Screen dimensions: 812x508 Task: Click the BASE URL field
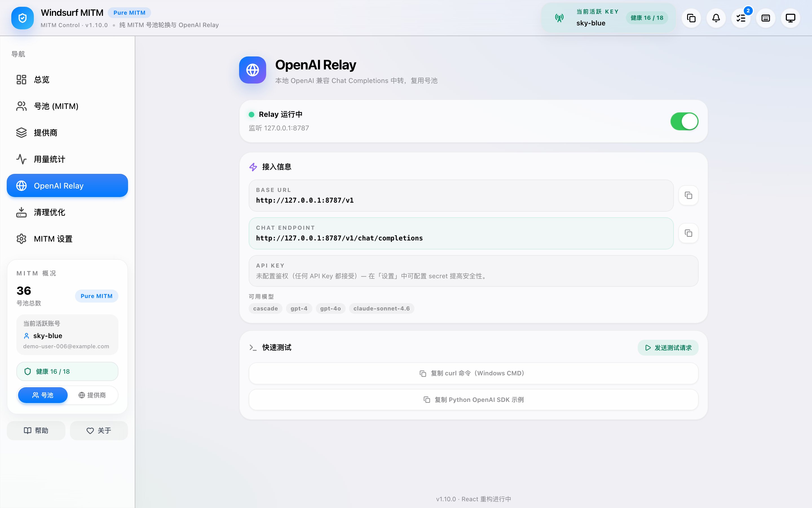[x=461, y=196]
